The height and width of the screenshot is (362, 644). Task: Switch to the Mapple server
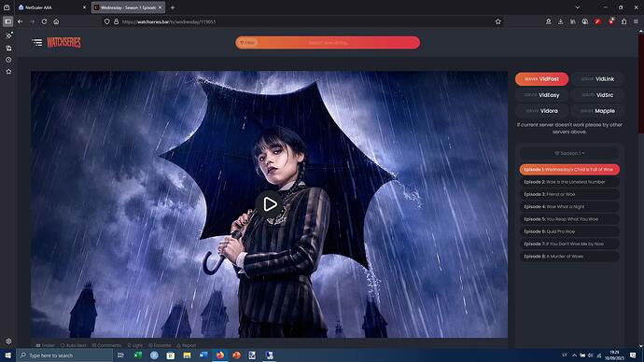[597, 111]
